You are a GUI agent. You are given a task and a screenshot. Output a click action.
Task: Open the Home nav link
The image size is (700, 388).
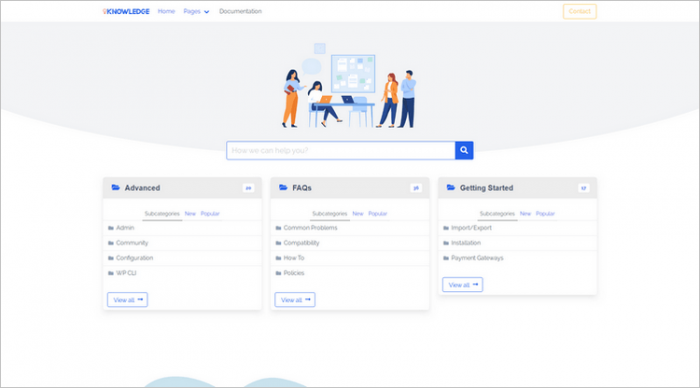point(166,11)
